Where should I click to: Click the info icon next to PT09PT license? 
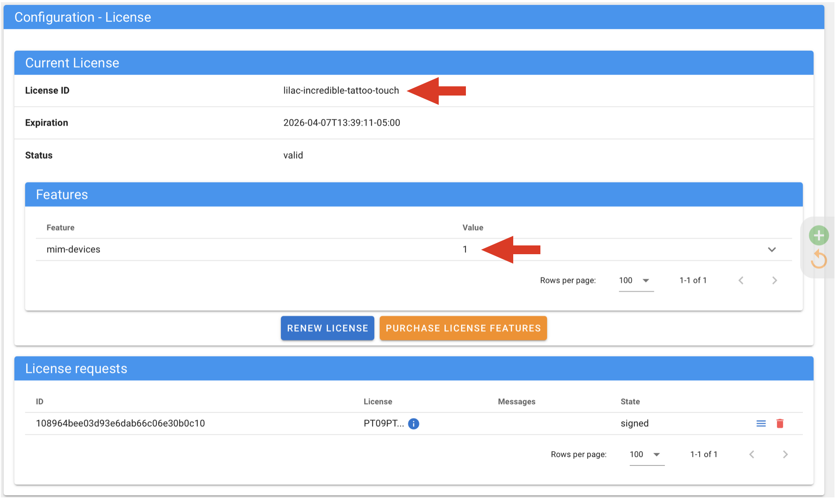click(413, 423)
